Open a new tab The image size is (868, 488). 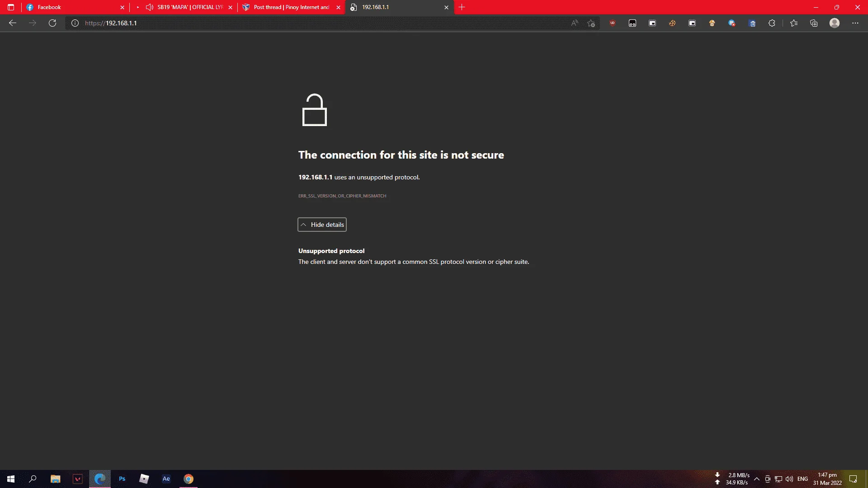[462, 7]
